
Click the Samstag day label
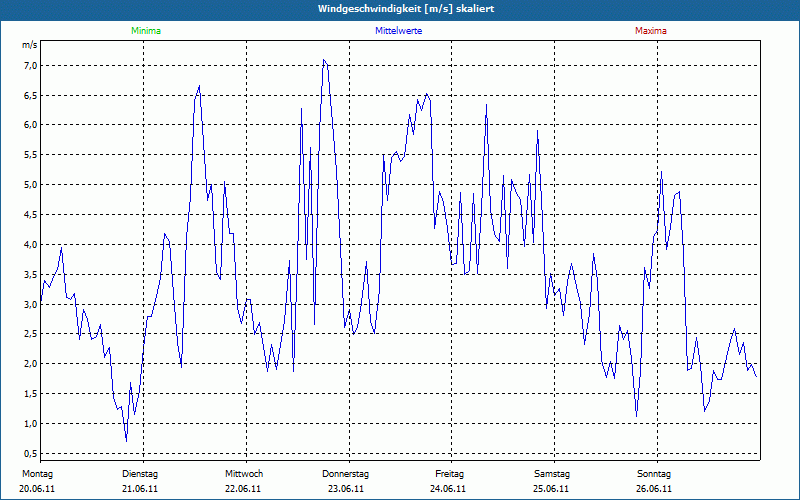click(552, 474)
